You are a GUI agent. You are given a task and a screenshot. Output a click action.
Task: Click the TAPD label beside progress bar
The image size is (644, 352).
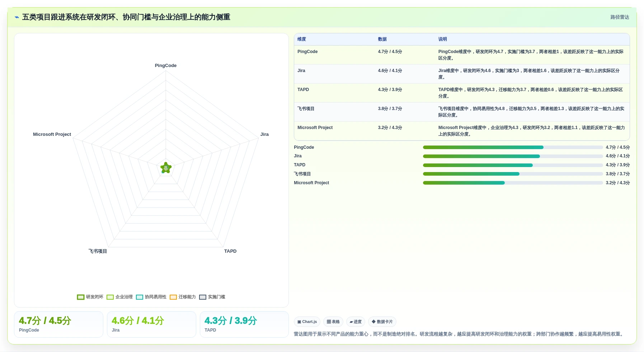coord(300,165)
